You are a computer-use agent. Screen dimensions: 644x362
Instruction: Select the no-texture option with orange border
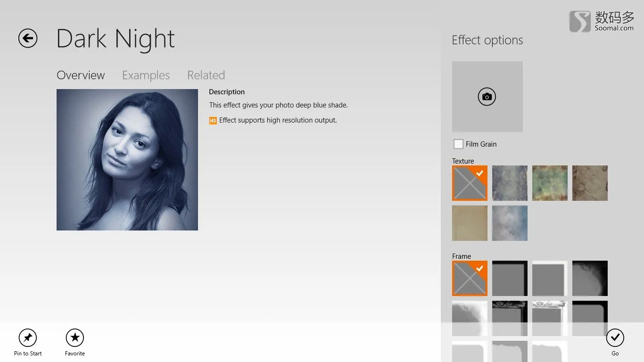tap(470, 183)
